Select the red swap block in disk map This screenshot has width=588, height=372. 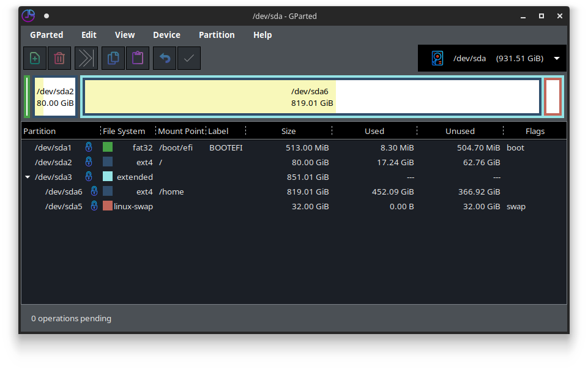(x=553, y=97)
